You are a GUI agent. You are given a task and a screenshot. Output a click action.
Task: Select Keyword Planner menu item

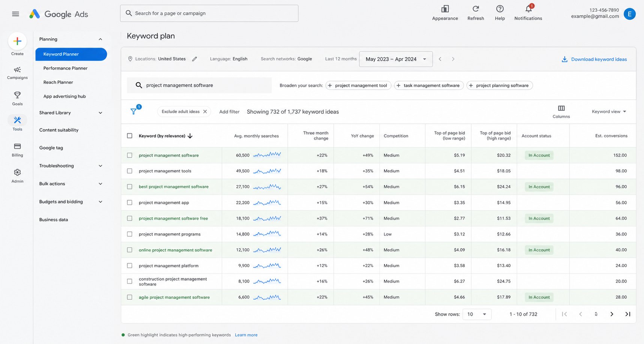click(71, 54)
